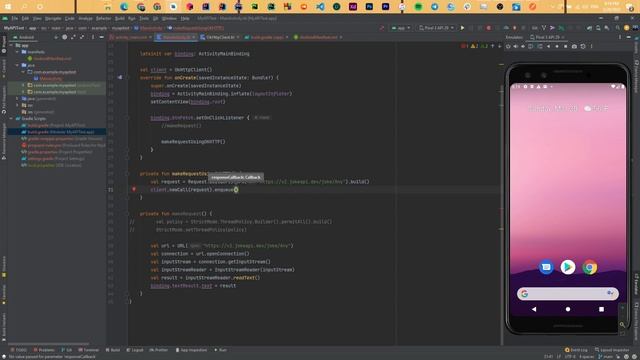Open the Refactor menu
The image size is (640, 360).
103,18
